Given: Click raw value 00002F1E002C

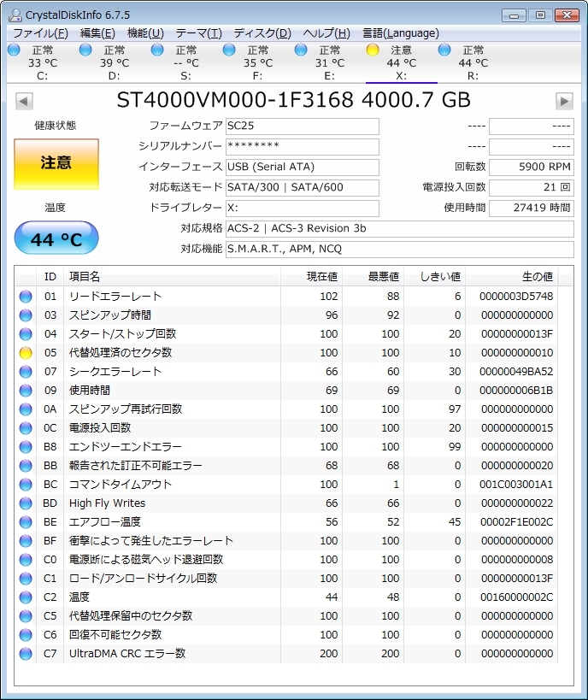Looking at the screenshot, I should 516,522.
